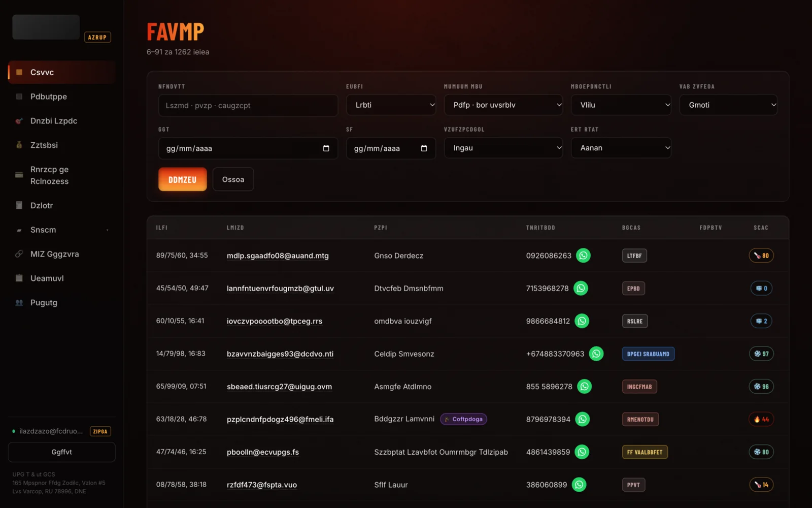Click the Coftpdoga badge next to Bddgzzr Lamvnni

click(463, 419)
